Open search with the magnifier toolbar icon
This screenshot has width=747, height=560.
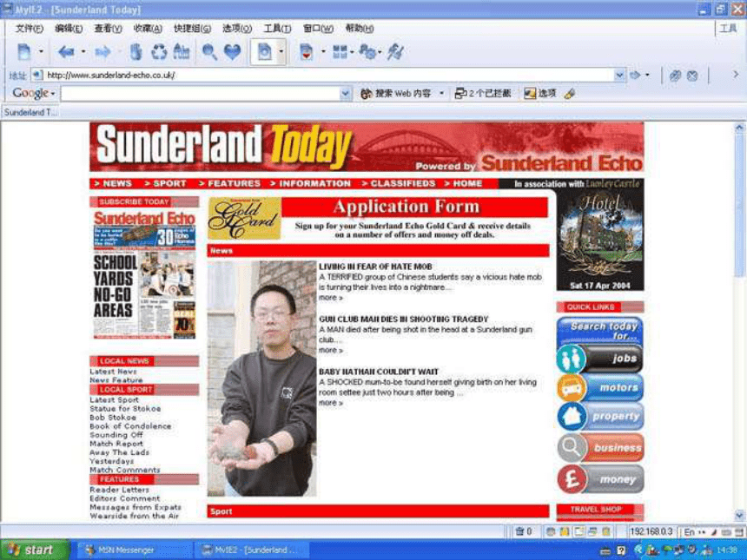pos(209,51)
